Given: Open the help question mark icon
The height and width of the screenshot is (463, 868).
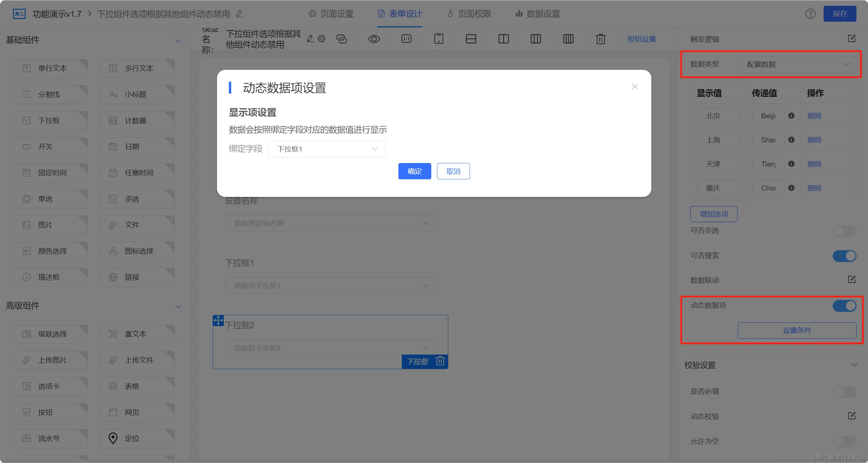Looking at the screenshot, I should click(x=810, y=14).
